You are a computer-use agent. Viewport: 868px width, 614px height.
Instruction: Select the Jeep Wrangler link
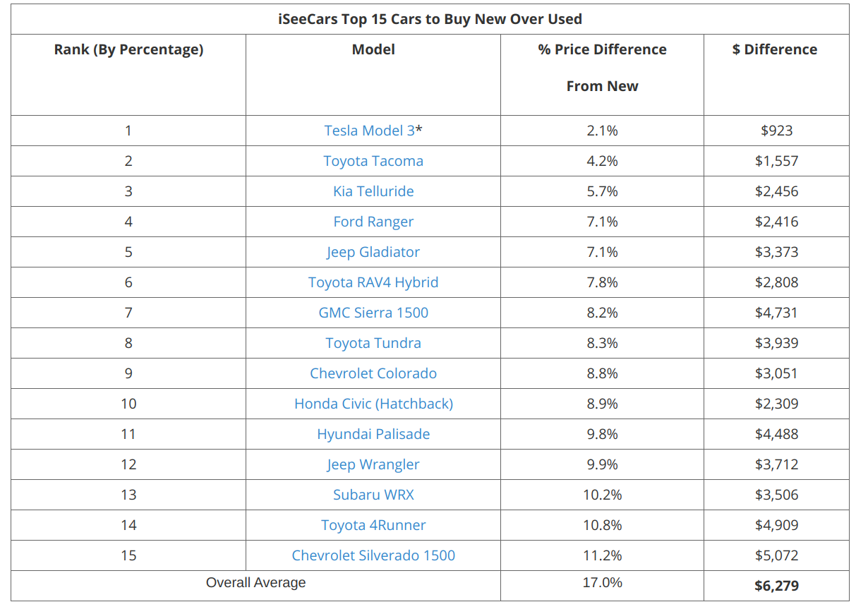[x=373, y=464]
